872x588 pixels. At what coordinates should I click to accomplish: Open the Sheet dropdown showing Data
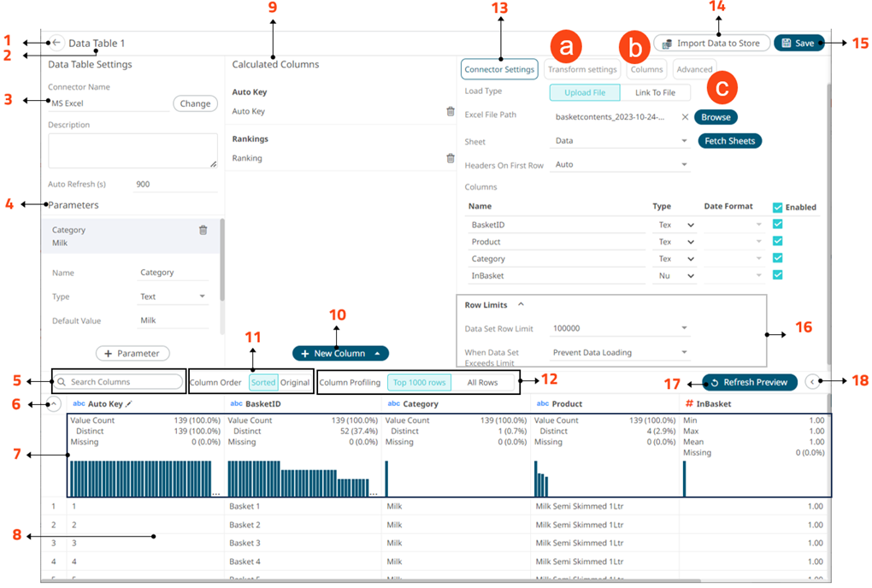(x=620, y=141)
